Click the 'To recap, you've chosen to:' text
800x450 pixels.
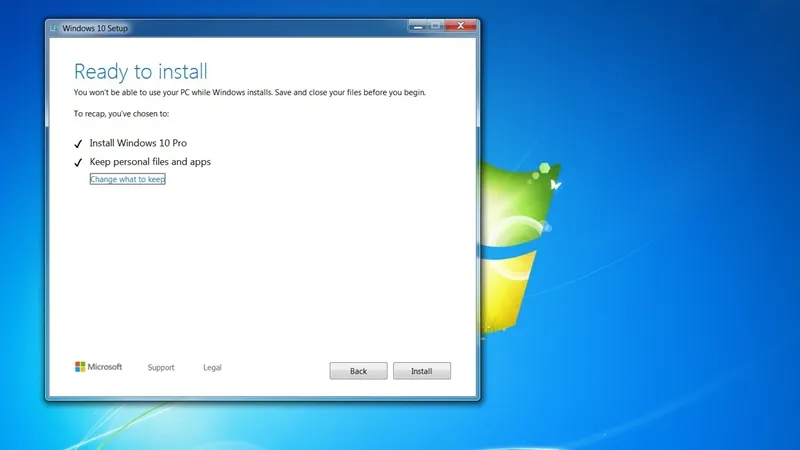121,113
